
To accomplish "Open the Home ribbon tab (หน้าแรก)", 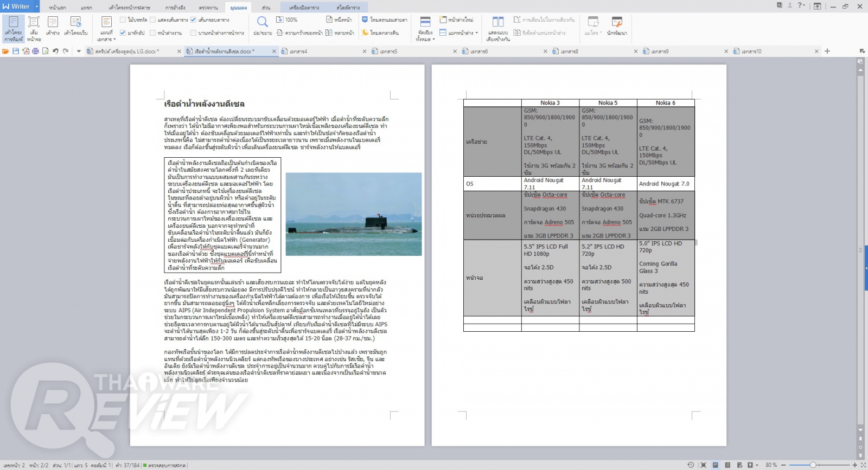I will pyautogui.click(x=58, y=8).
